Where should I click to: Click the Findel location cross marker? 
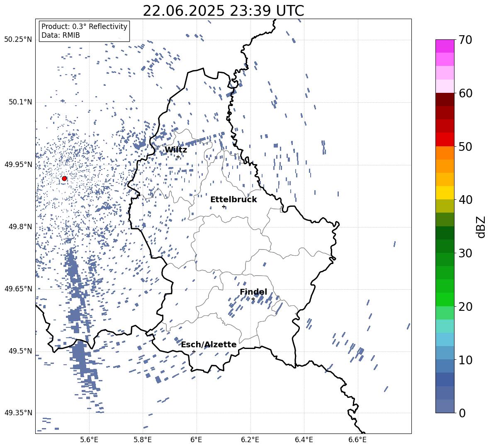(253, 299)
